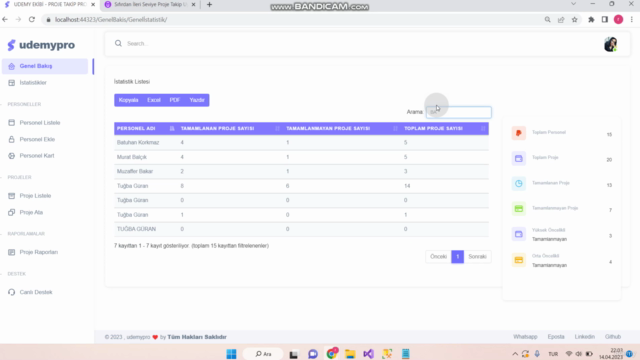Export table with Excel button
Image resolution: width=640 pixels, height=360 pixels.
(154, 100)
